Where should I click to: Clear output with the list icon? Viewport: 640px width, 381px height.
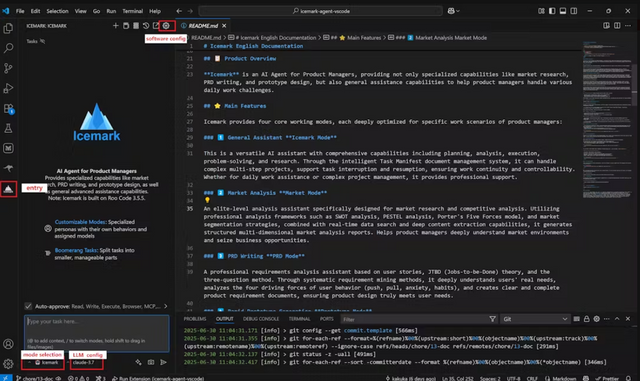tap(576, 319)
